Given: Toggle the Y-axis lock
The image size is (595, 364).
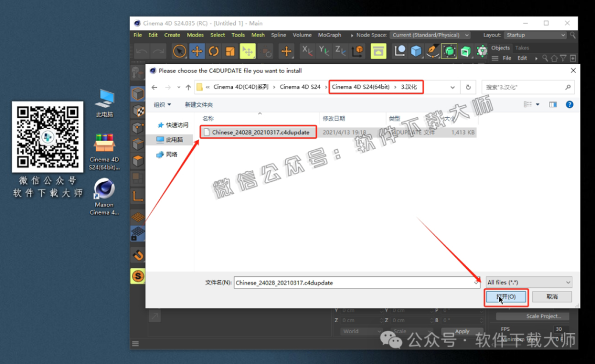Looking at the screenshot, I should click(x=324, y=51).
